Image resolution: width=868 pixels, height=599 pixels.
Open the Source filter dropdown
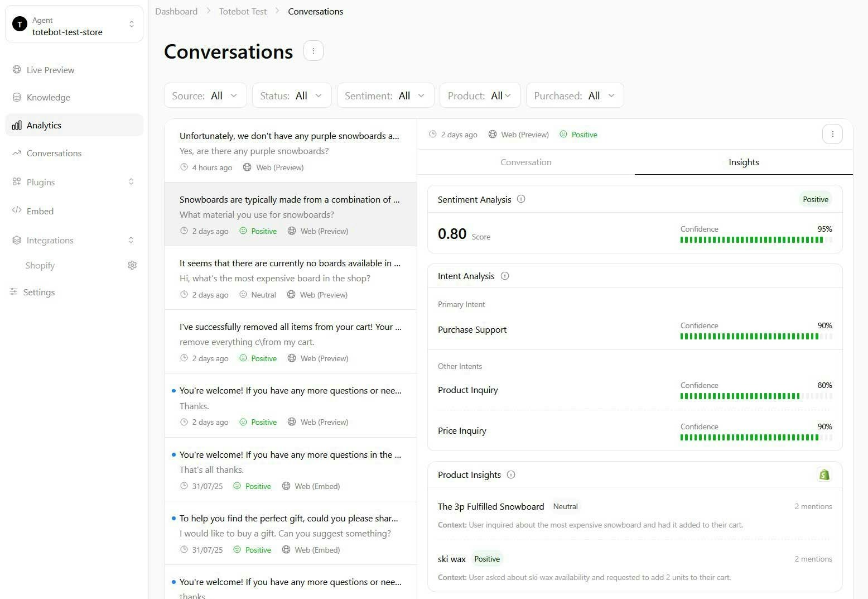click(205, 95)
